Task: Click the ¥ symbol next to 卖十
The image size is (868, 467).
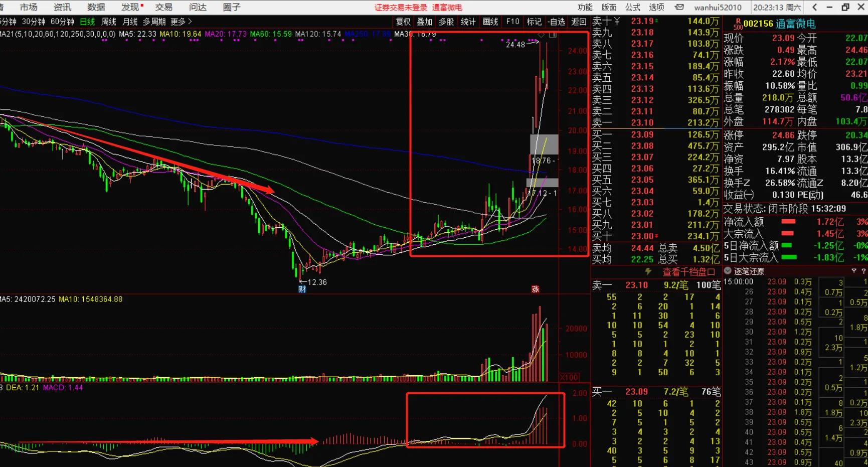Action: 617,21
